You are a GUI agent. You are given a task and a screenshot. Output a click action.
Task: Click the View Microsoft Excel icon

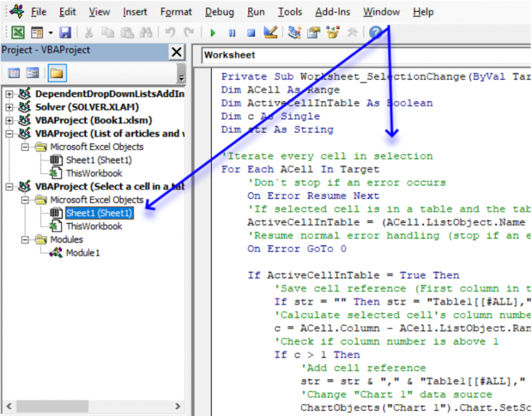coord(18,33)
